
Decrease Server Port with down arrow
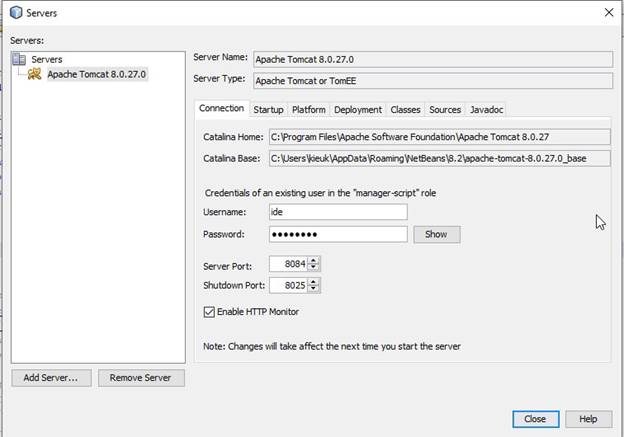click(314, 267)
